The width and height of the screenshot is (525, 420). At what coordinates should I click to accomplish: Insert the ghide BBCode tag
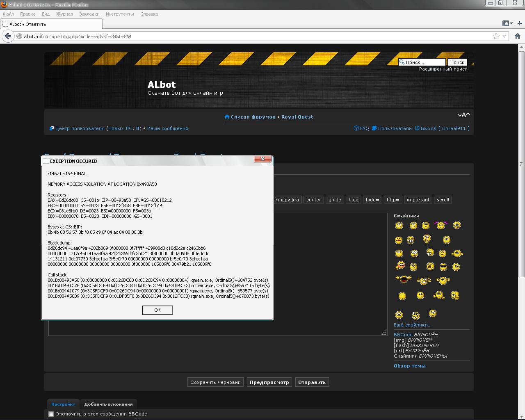pos(335,200)
